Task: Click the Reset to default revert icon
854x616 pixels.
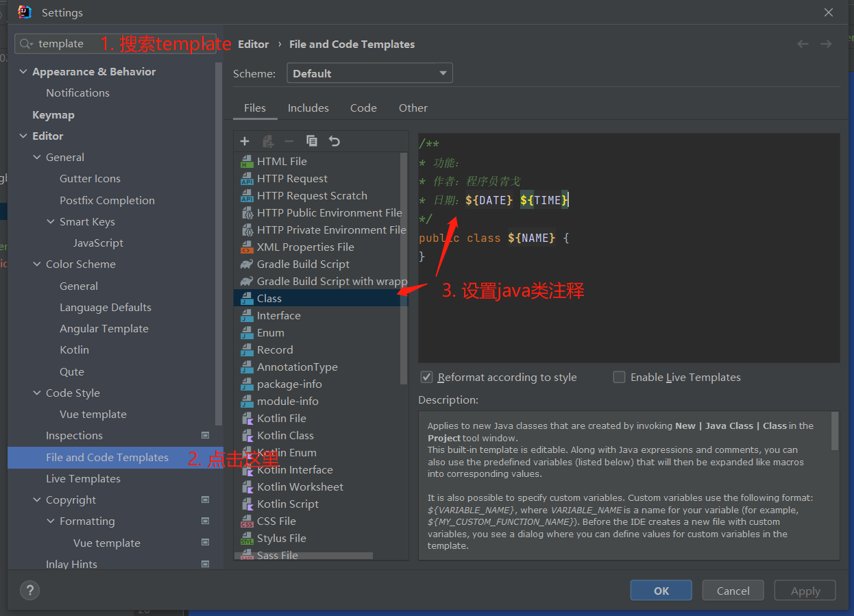Action: click(334, 141)
